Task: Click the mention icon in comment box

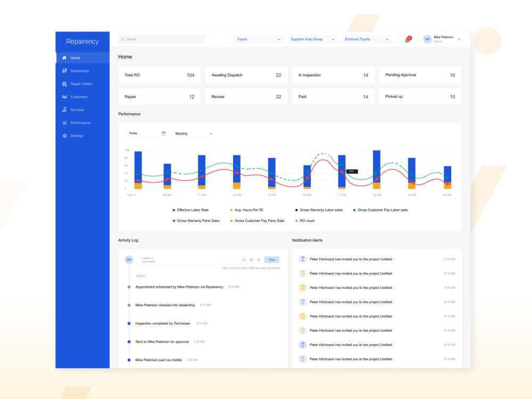Action: click(251, 260)
